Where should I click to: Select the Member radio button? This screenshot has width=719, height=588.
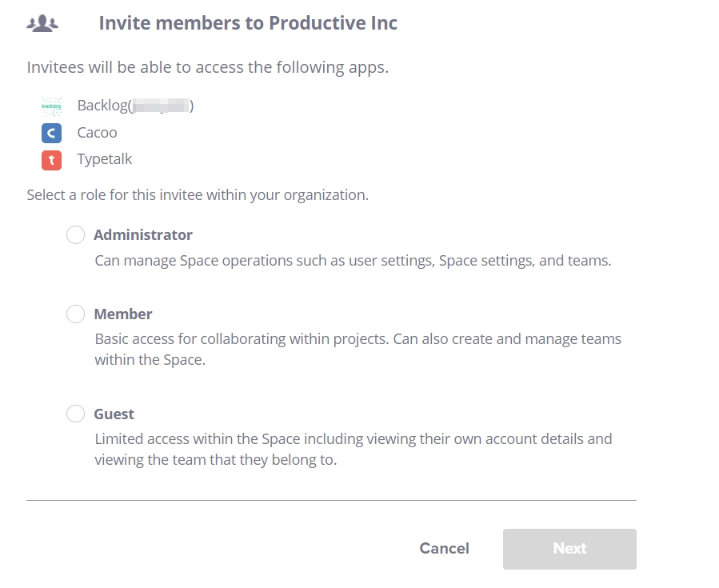click(76, 314)
